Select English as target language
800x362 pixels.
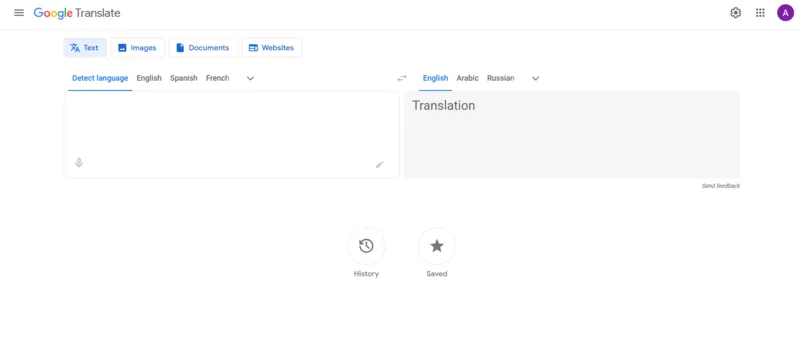pos(435,78)
